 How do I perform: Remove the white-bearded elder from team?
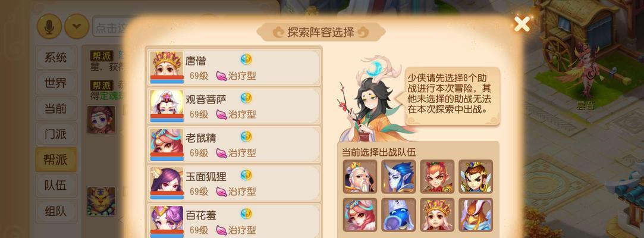(x=360, y=176)
